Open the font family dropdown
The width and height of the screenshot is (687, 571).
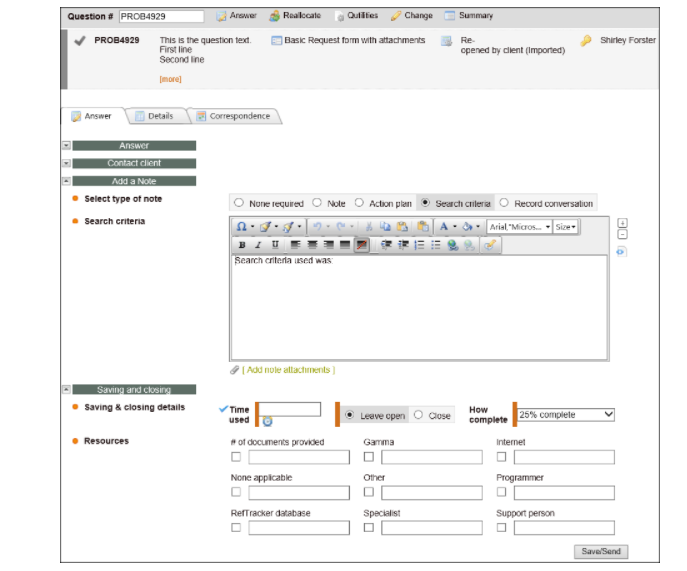tap(519, 227)
